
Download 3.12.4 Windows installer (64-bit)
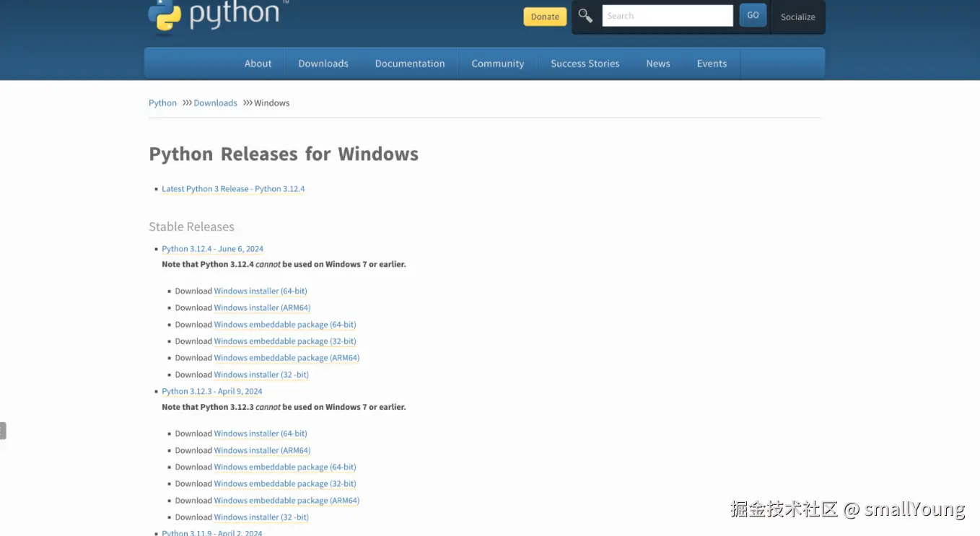pos(261,291)
